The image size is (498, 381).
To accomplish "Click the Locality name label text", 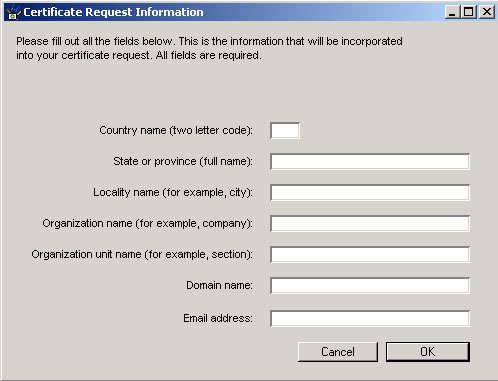I will 173,192.
